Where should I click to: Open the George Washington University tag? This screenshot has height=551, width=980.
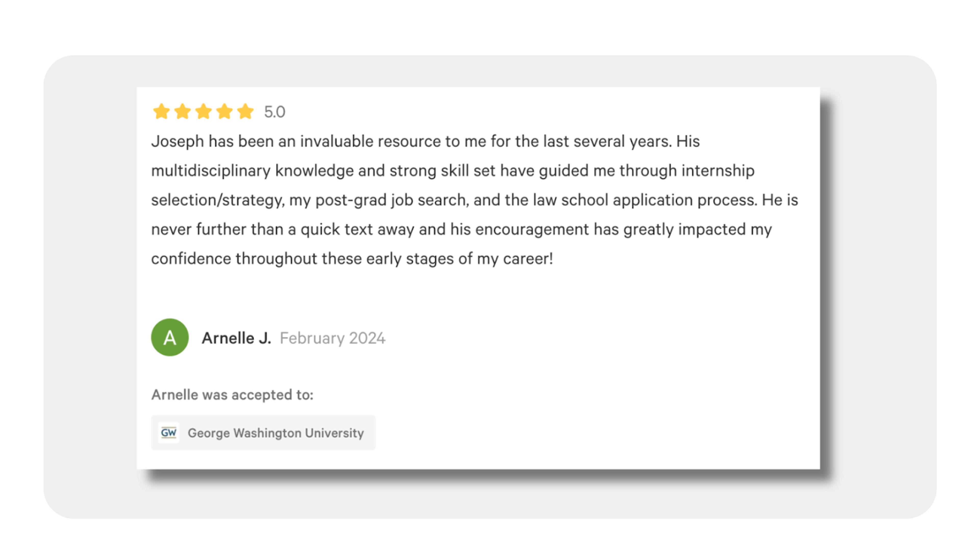pyautogui.click(x=263, y=433)
